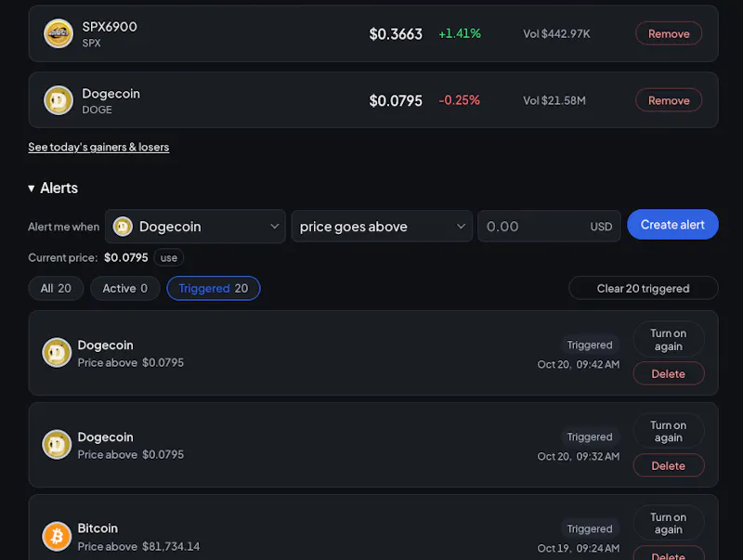Click the Triggered badge on the Bitcoin alert
Screen dimensions: 743x560
[x=590, y=528]
